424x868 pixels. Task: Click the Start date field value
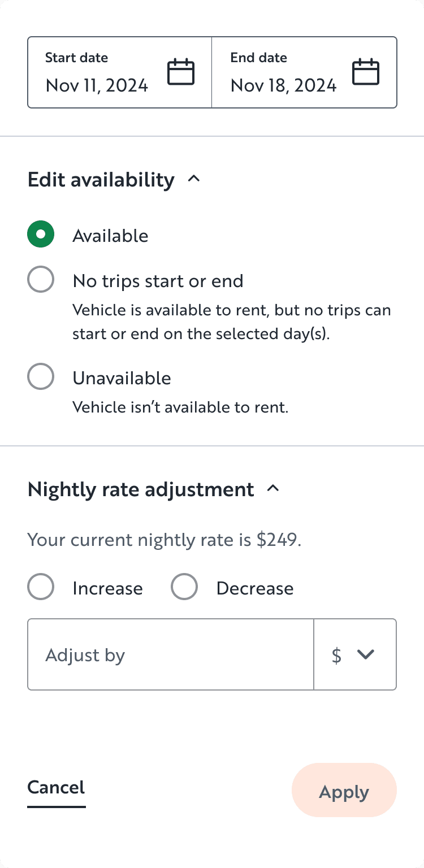tap(97, 85)
